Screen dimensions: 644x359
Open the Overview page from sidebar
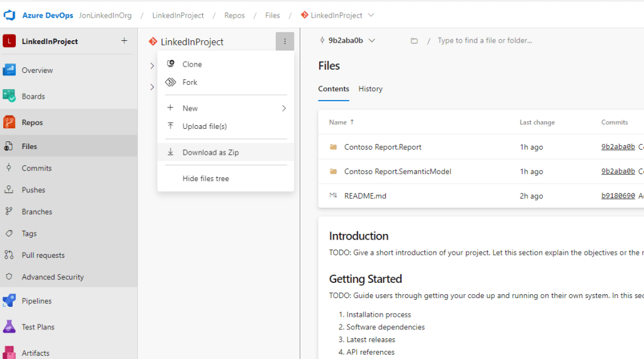tap(37, 70)
